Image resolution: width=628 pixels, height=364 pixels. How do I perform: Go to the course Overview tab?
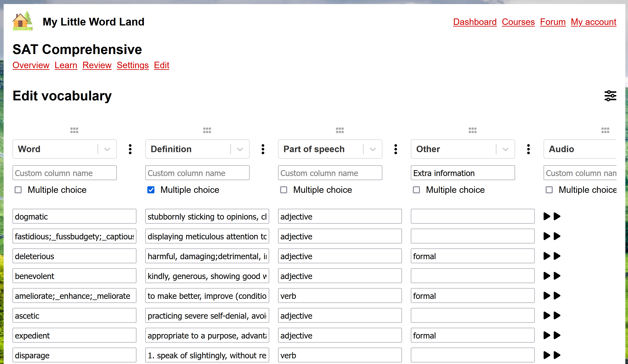click(x=31, y=65)
